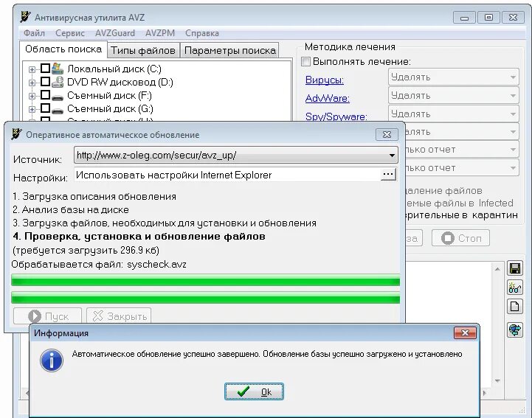Switch to the Типы файлов tab
Screen dimensions: 532x418
(143, 51)
